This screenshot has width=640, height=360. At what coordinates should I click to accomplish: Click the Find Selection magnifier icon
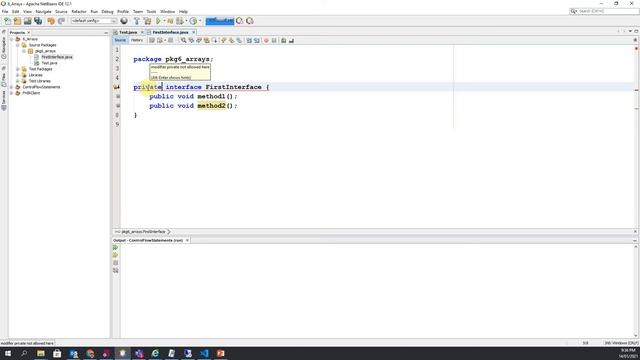[184, 40]
